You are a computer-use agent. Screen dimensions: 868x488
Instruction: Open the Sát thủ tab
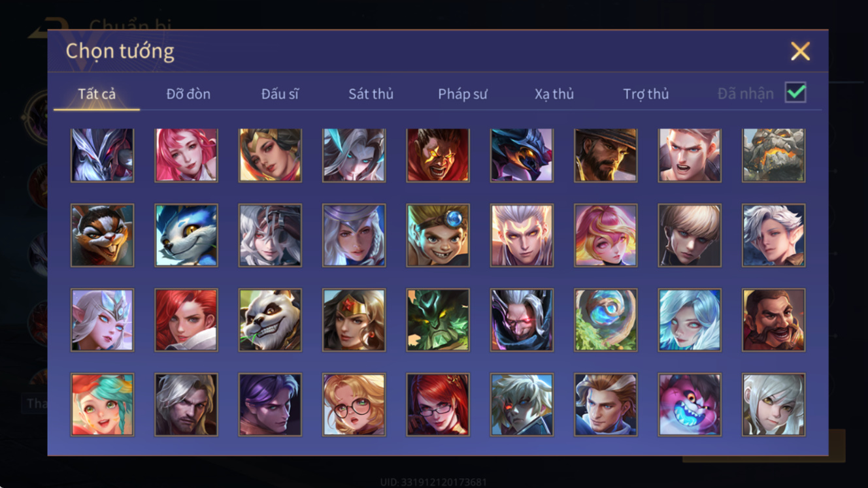tap(371, 94)
